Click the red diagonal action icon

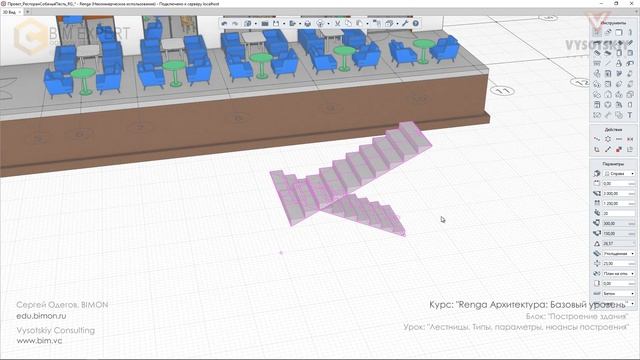(619, 149)
